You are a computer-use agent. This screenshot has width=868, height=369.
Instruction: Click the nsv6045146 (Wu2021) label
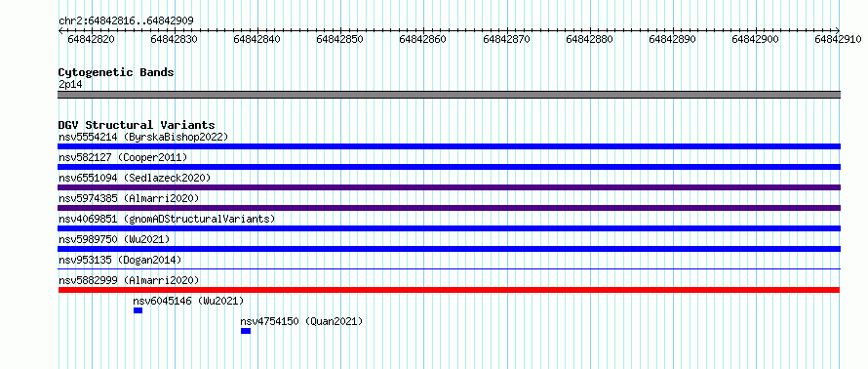189,301
